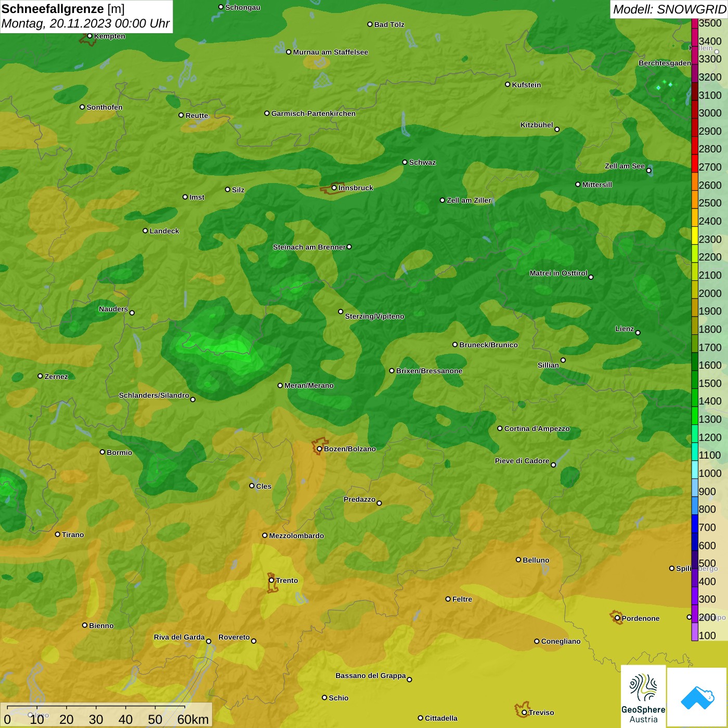Viewport: 728px width, 728px height.
Task: Click the Tirano location dot
Action: tap(58, 534)
